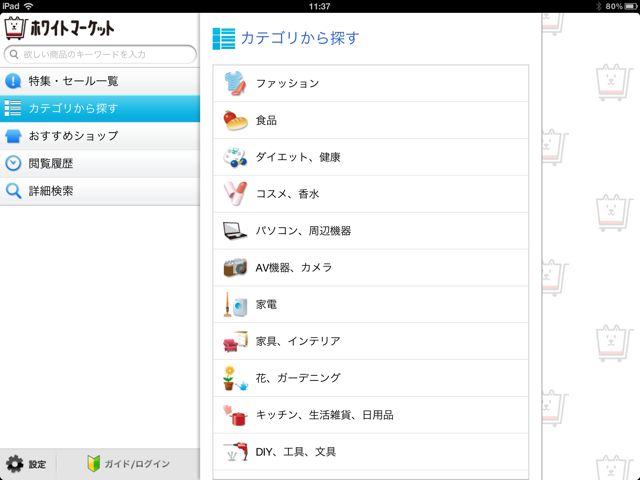Screen dimensions: 640x480
Task: Open 食品 category
Action: point(371,120)
